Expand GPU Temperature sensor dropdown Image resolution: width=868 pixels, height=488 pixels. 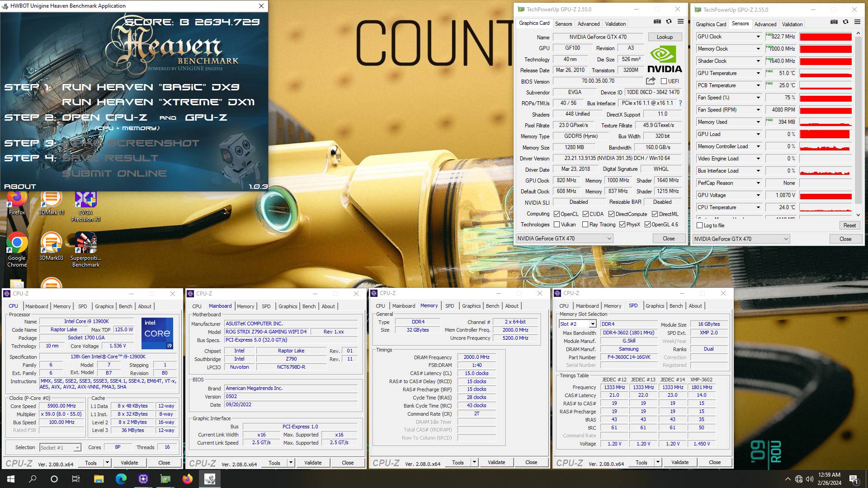click(x=758, y=73)
